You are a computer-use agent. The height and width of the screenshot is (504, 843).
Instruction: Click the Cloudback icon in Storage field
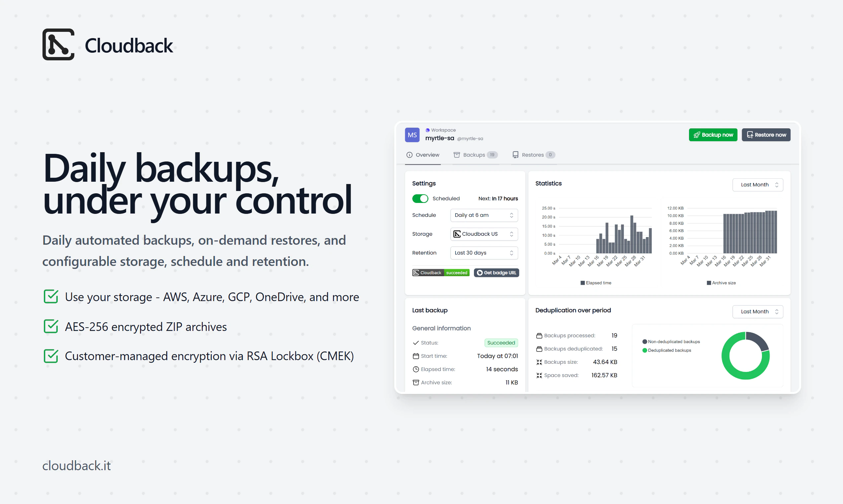457,234
